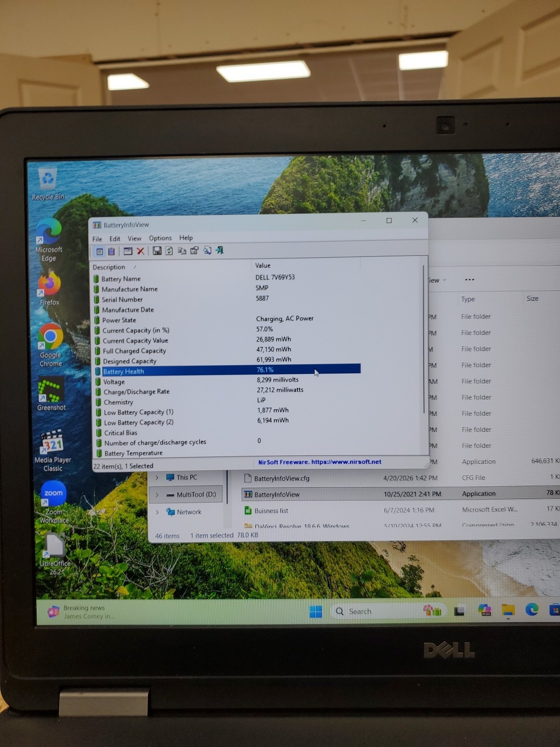Open the NirSoft website link
The width and height of the screenshot is (560, 747).
pos(319,462)
